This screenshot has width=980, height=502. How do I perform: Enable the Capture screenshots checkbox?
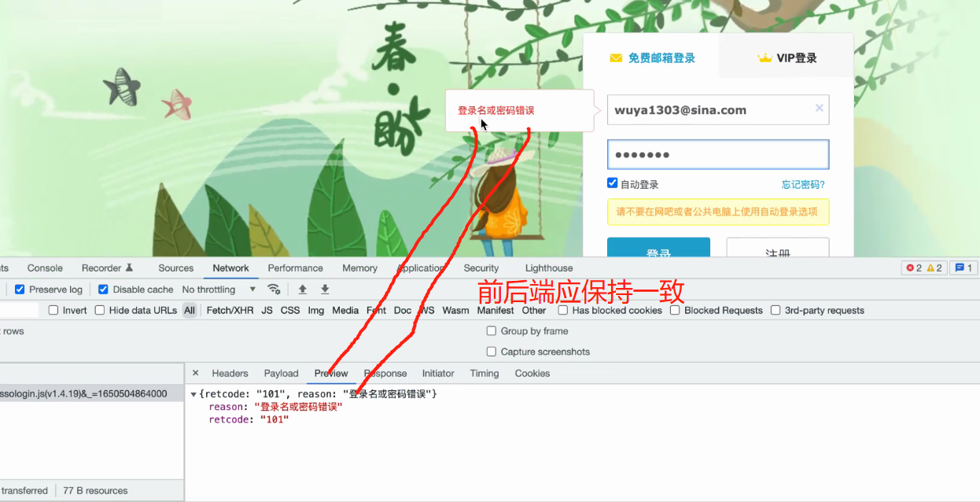pyautogui.click(x=492, y=352)
